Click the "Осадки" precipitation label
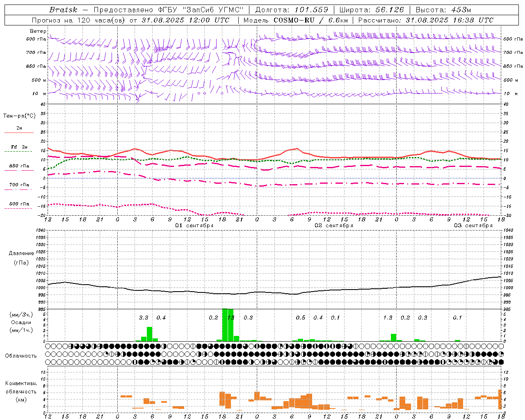Image resolution: width=525 pixels, height=420 pixels. click(21, 322)
